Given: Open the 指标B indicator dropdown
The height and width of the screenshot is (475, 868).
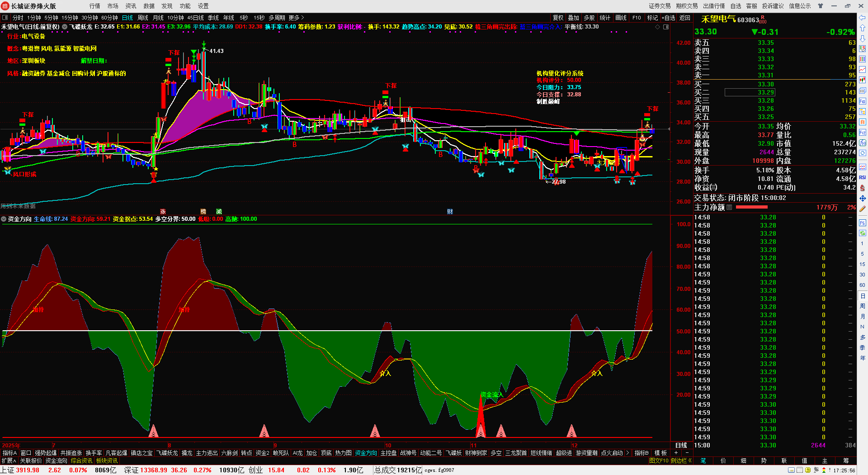Looking at the screenshot, I should point(642,453).
